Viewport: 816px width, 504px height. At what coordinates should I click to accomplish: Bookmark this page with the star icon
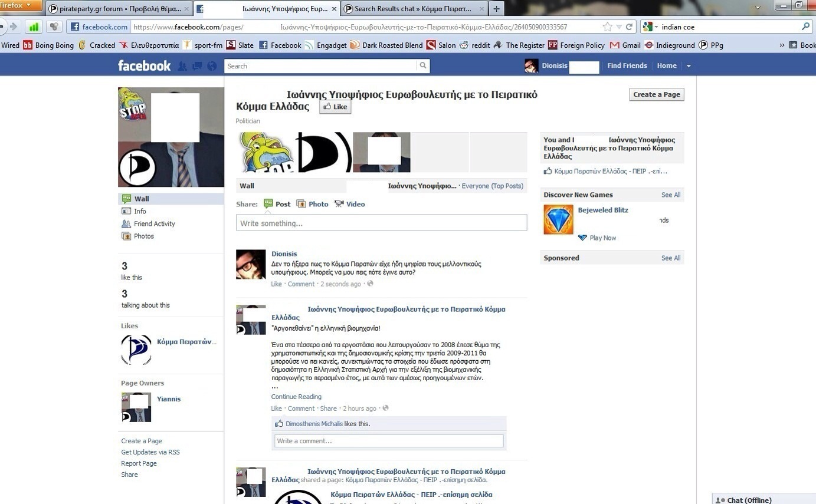point(607,27)
